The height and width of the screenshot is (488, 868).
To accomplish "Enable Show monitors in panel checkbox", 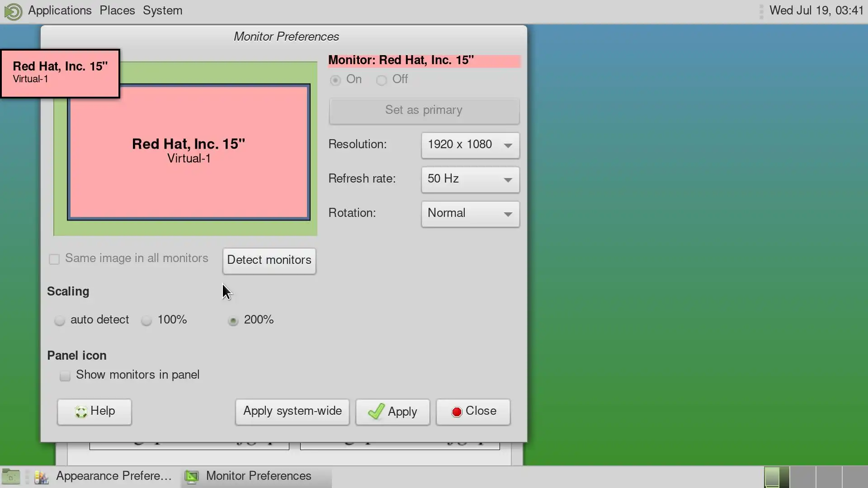I will pyautogui.click(x=65, y=376).
